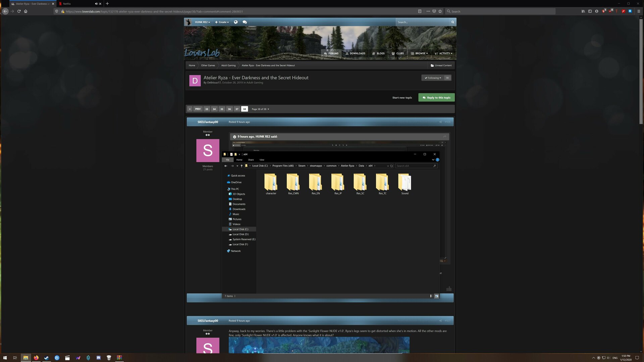Collapse the HUNK RE2 quote block
The image size is (644, 362).
point(234,137)
